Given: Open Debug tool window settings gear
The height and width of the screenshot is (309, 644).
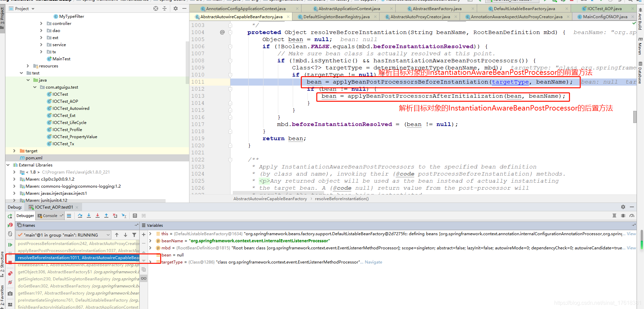Looking at the screenshot, I should point(623,207).
